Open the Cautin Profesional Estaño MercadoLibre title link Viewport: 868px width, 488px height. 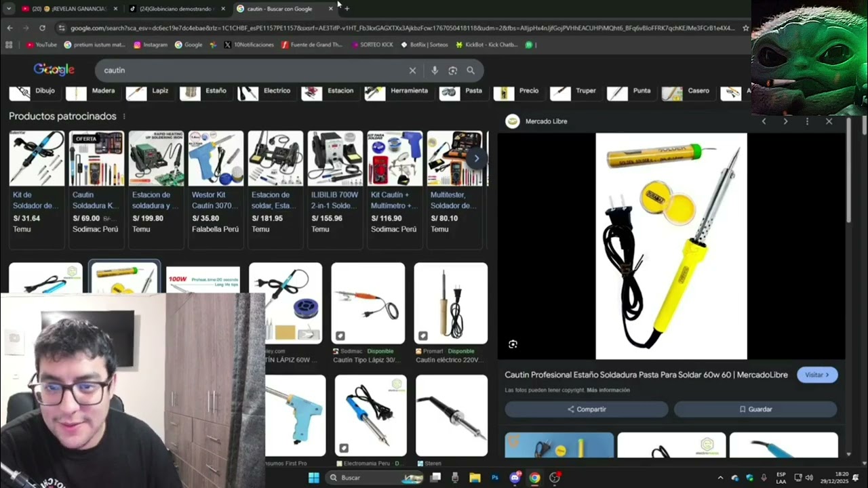646,375
